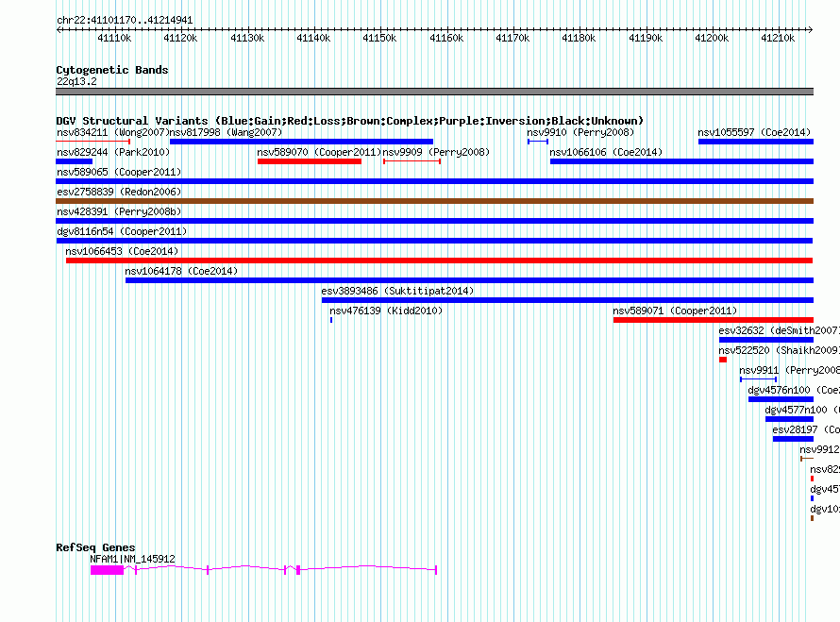Select brown complex bar esv2758839 (Redon2006)
Viewport: 840px width, 622px height.
pos(434,201)
